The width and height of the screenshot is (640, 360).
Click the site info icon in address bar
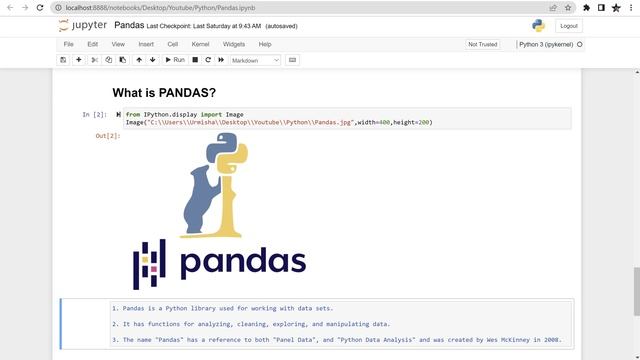[x=58, y=8]
